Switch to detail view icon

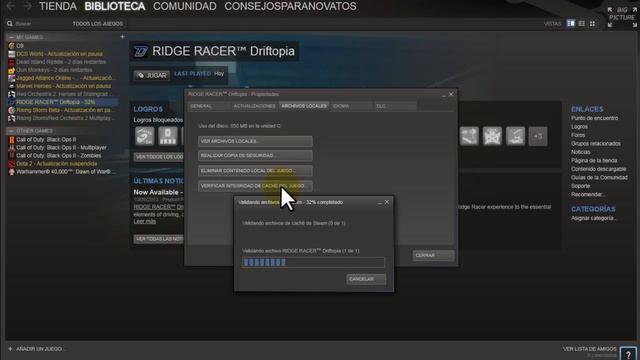coord(571,24)
